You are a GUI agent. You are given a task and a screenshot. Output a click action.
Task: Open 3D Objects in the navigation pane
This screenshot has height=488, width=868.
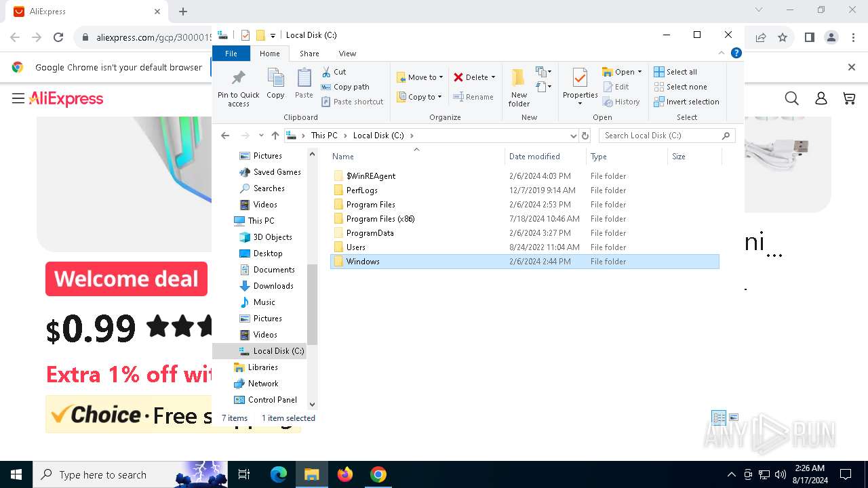coord(265,237)
